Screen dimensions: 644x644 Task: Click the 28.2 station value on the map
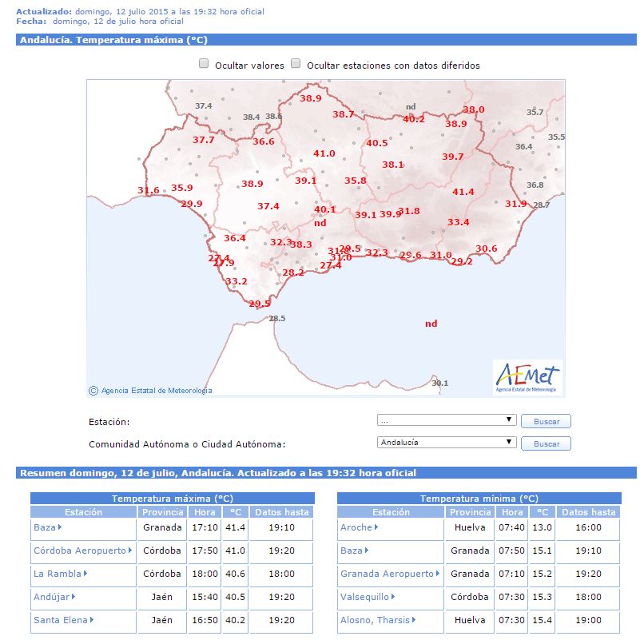(x=293, y=272)
